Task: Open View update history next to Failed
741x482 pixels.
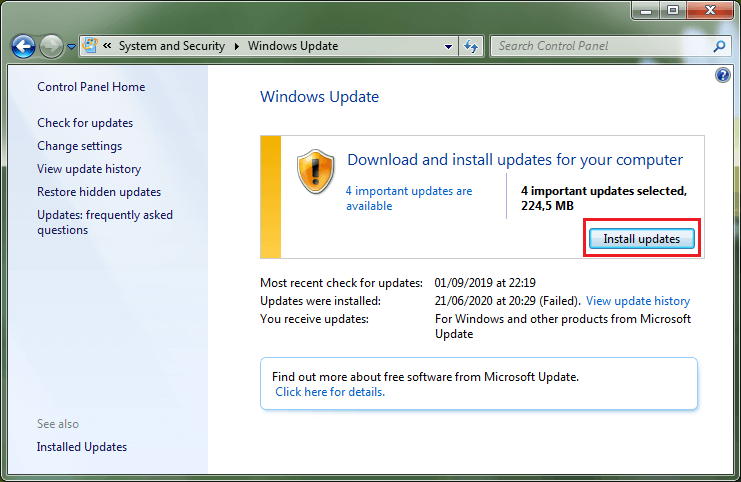Action: [638, 301]
